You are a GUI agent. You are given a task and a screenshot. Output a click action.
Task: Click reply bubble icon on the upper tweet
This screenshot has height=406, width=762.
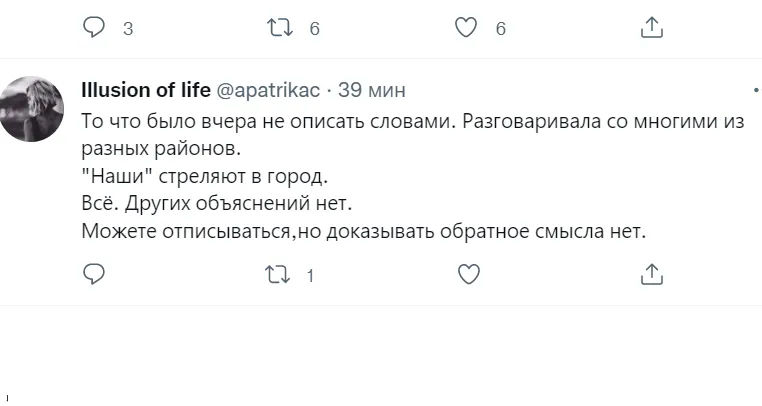(x=94, y=28)
